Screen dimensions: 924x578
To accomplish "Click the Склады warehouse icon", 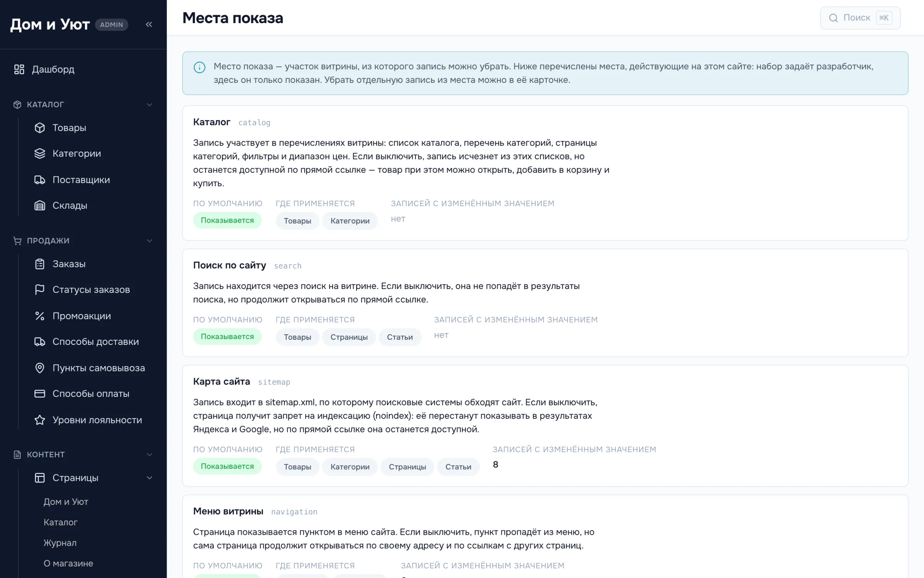I will click(x=40, y=205).
